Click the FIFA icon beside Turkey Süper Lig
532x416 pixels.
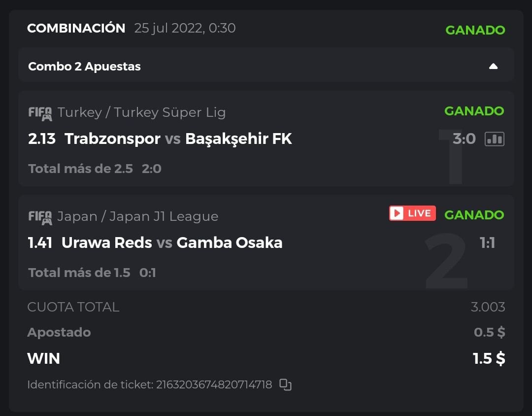point(40,113)
